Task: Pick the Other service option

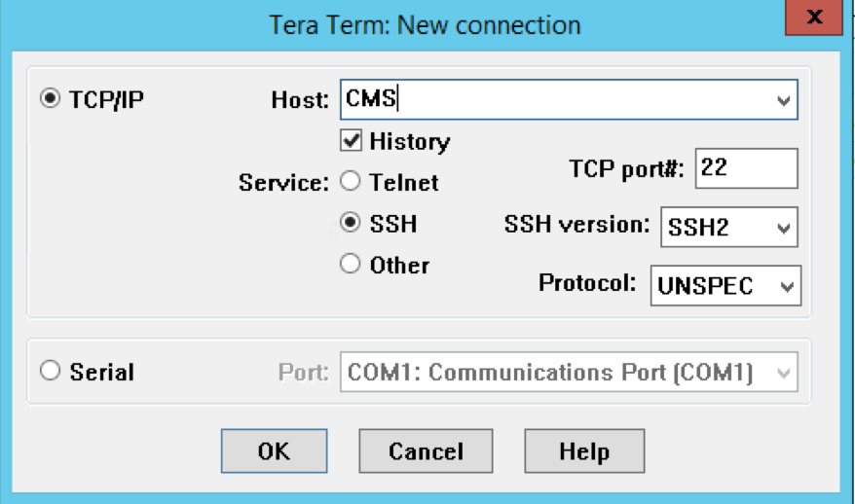Action: pyautogui.click(x=350, y=264)
